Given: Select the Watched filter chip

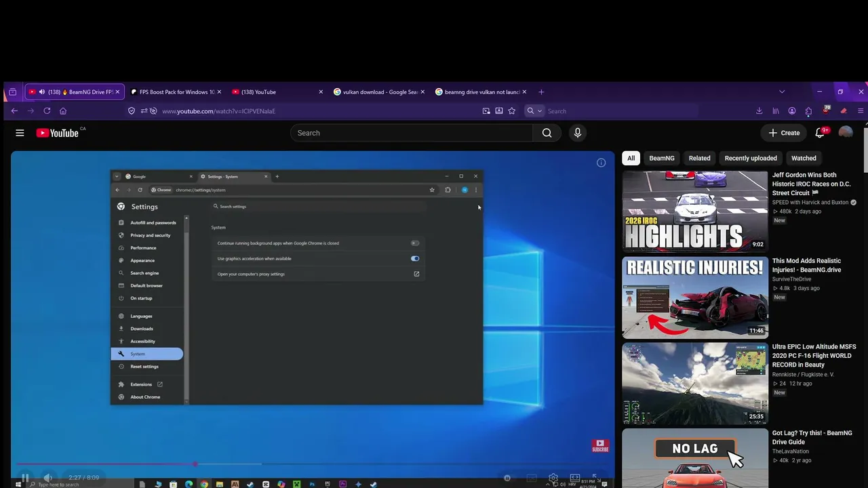Looking at the screenshot, I should (x=804, y=158).
